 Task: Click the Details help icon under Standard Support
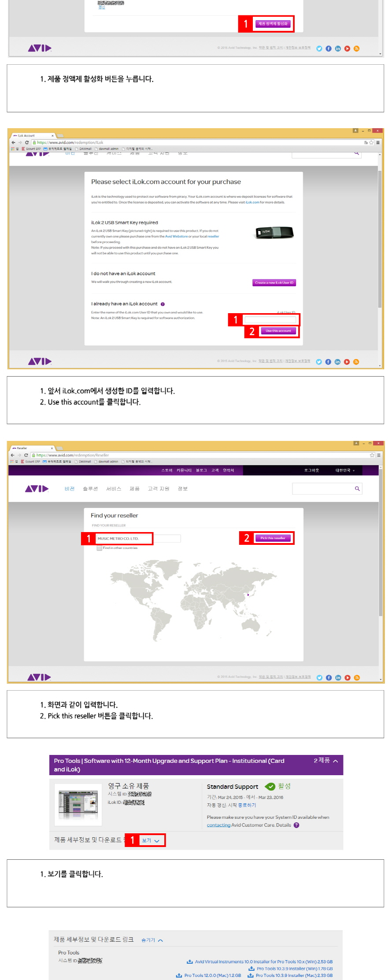coord(296,825)
